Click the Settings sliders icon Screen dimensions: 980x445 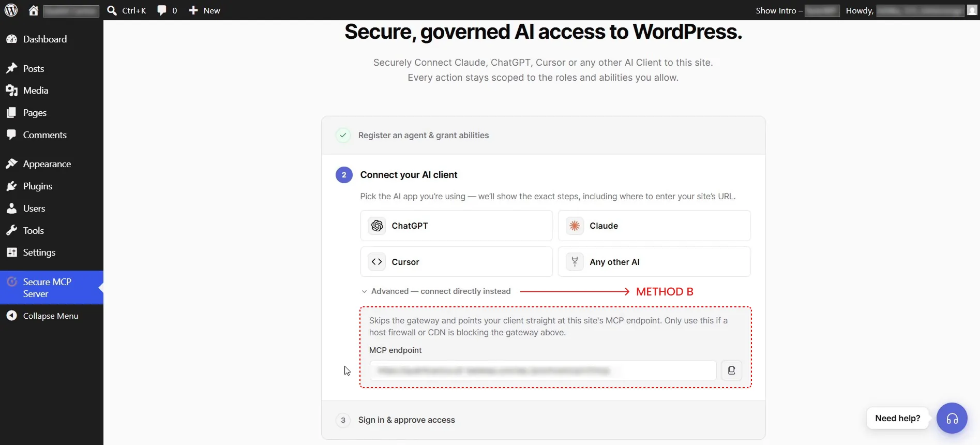(x=11, y=252)
